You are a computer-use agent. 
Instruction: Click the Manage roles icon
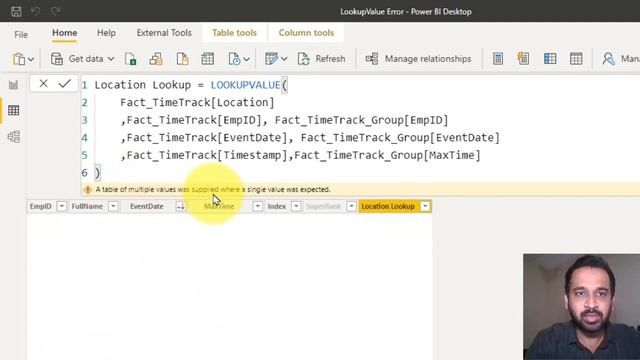pyautogui.click(x=608, y=59)
